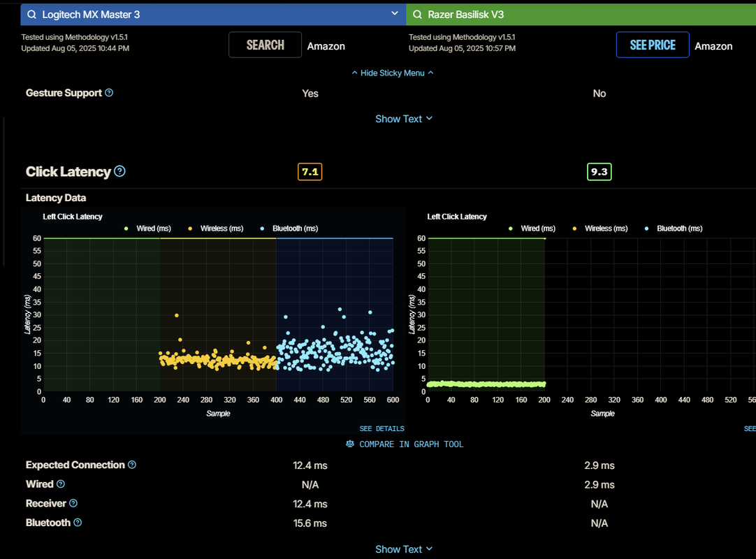This screenshot has height=559, width=756.
Task: Click the Wired row help icon
Action: 61,484
